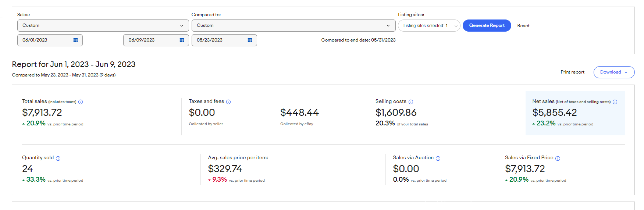Open the Listing sites selected dropdown
Viewport: 644px width, 210px height.
point(429,25)
